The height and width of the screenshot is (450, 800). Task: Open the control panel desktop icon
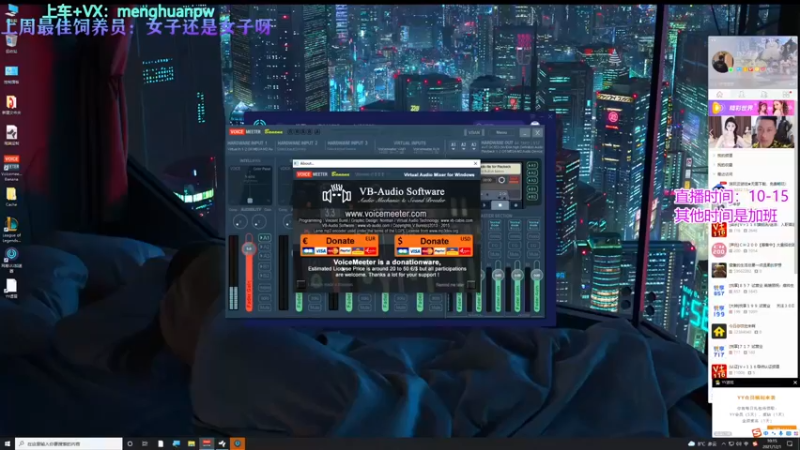click(11, 74)
